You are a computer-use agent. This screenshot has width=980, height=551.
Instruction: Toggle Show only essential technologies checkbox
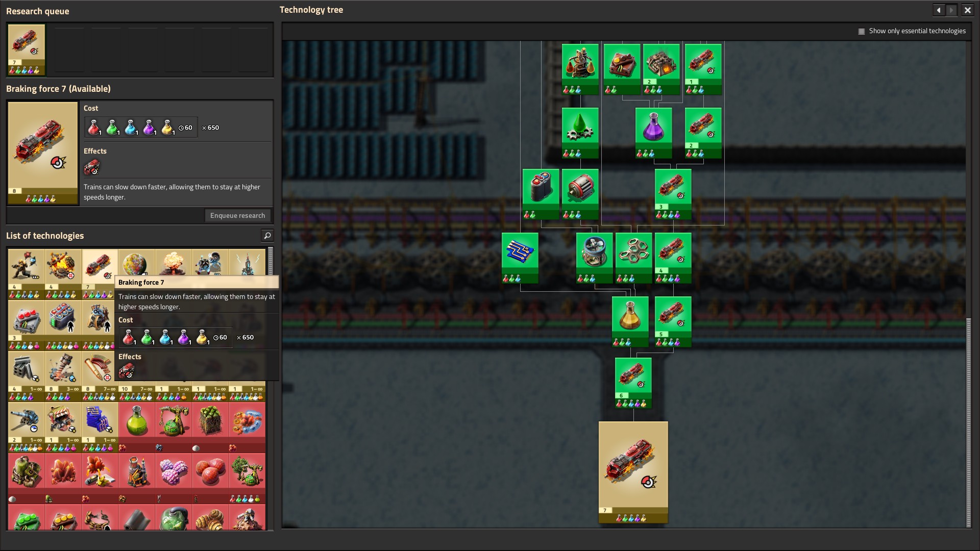point(862,31)
